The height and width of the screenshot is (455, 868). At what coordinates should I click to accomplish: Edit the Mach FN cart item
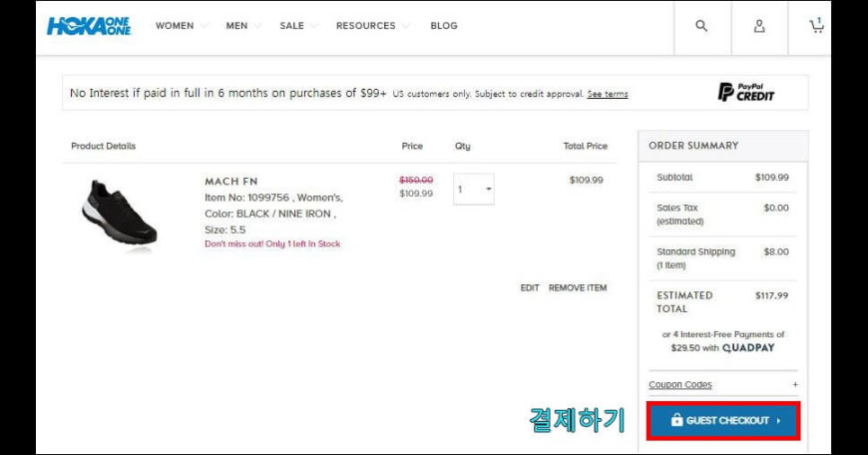530,287
